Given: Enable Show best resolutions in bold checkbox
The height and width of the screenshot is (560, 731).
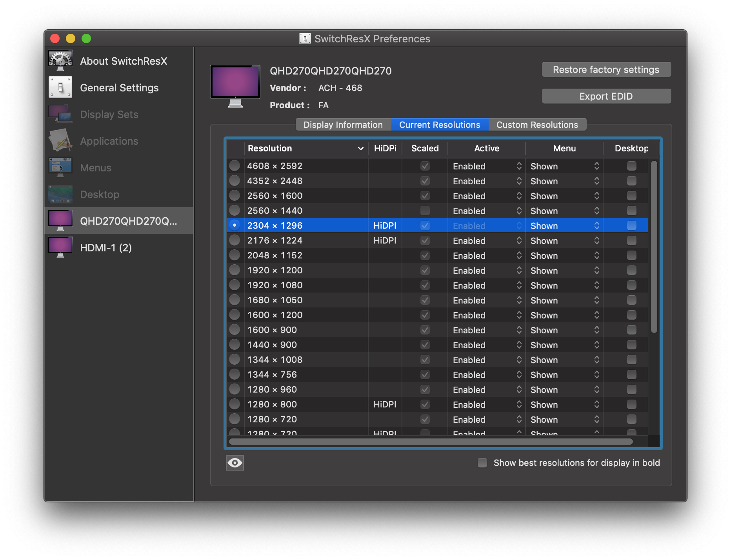Looking at the screenshot, I should [482, 463].
